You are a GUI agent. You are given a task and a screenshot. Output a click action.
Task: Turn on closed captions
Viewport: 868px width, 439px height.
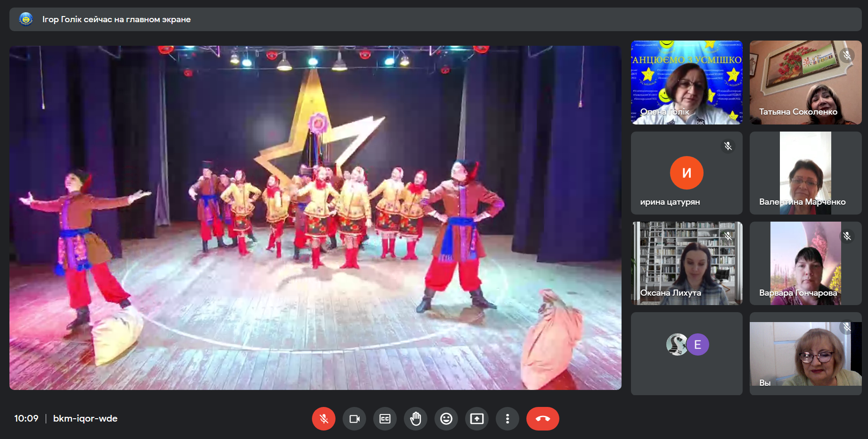(x=385, y=419)
